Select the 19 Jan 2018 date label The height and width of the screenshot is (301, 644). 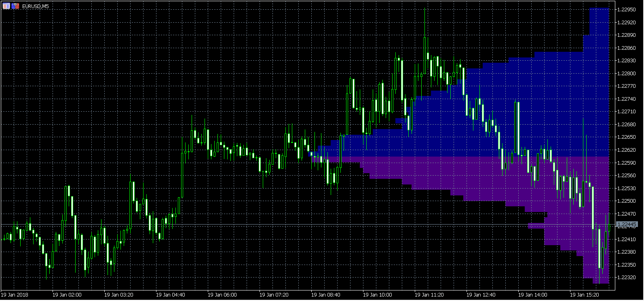(x=15, y=295)
